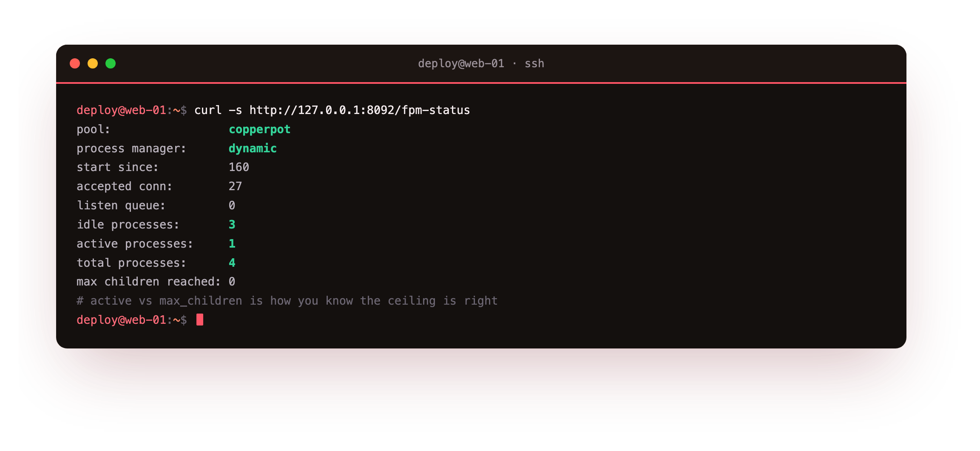This screenshot has height=451, width=980.
Task: Click the window title 'deploy@web-01 · ssh'
Action: point(481,63)
